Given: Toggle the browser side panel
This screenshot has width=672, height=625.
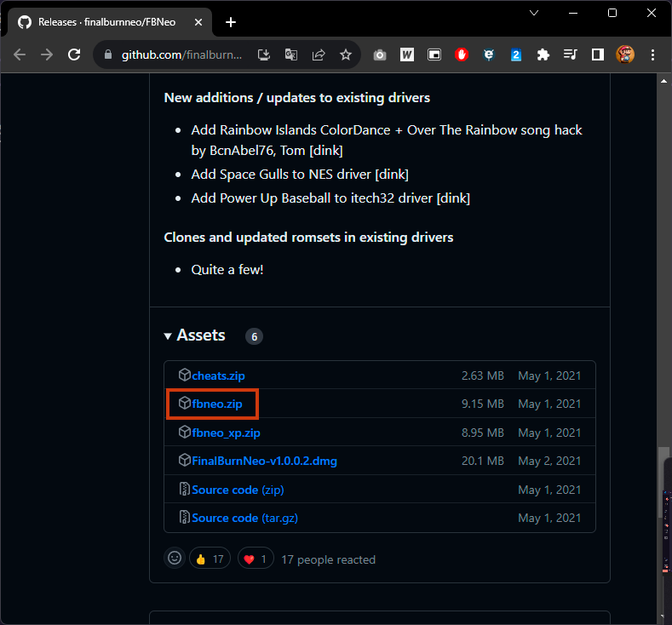Looking at the screenshot, I should [x=597, y=54].
